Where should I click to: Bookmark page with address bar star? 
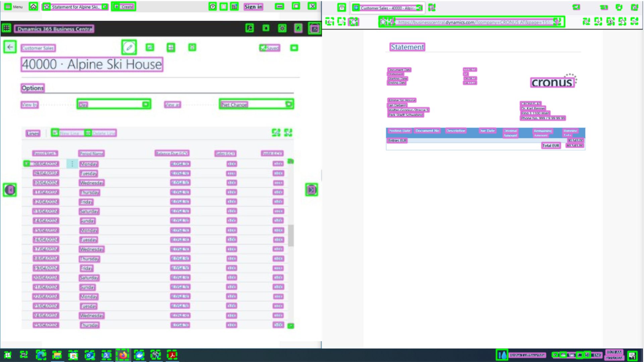(557, 22)
